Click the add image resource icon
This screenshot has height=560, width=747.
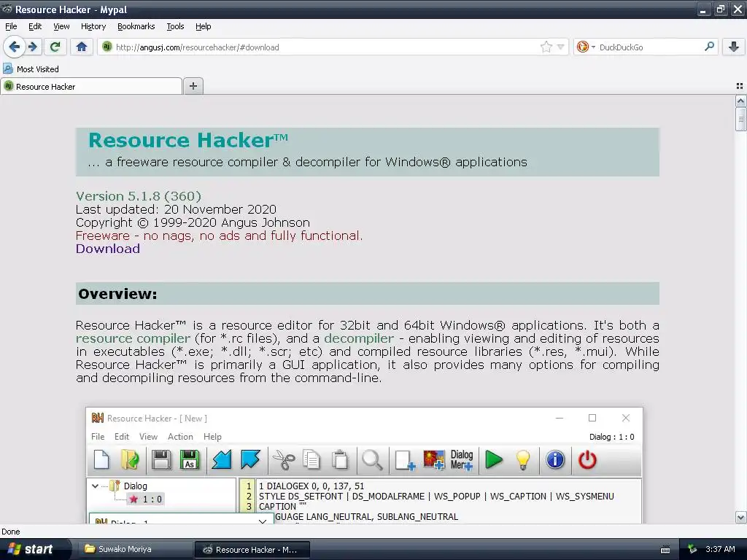tap(434, 460)
